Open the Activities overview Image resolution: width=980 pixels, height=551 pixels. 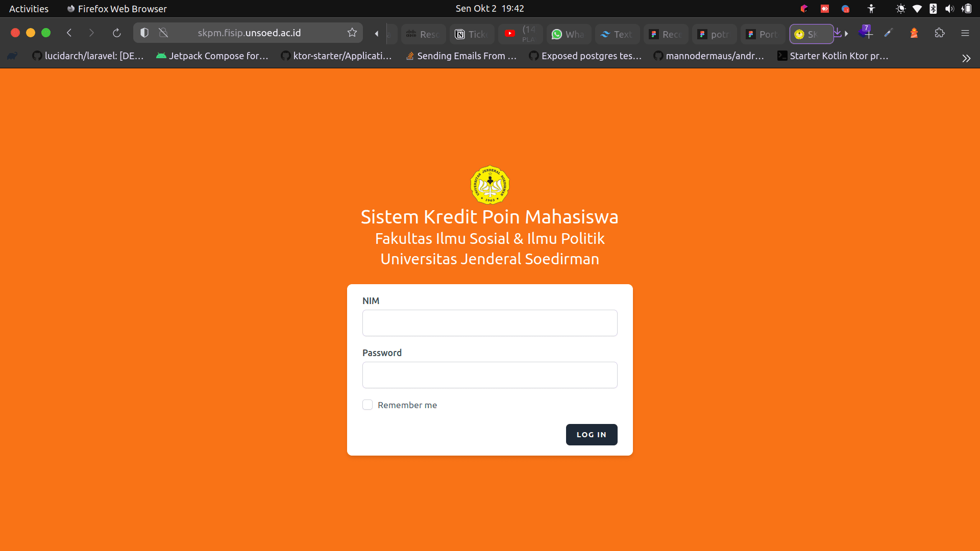click(29, 9)
